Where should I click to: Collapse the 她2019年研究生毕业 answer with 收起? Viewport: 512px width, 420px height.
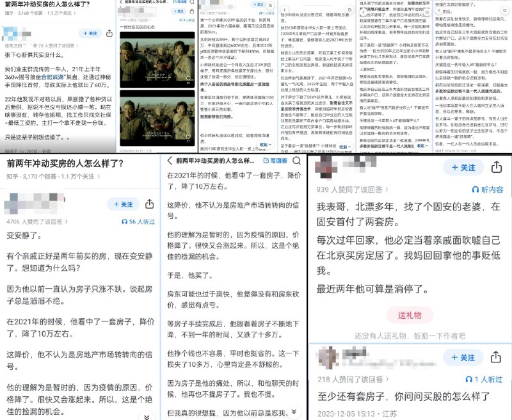(345, 147)
